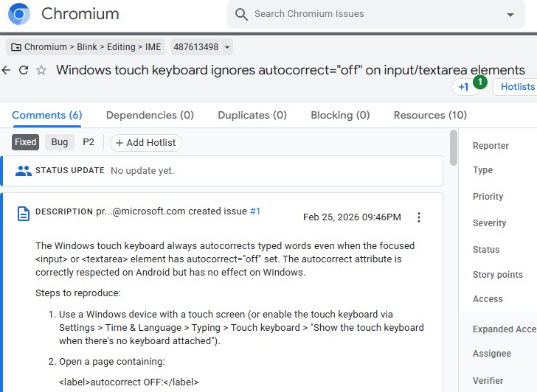The width and height of the screenshot is (537, 392).
Task: Click the issue title text
Action: tap(291, 70)
